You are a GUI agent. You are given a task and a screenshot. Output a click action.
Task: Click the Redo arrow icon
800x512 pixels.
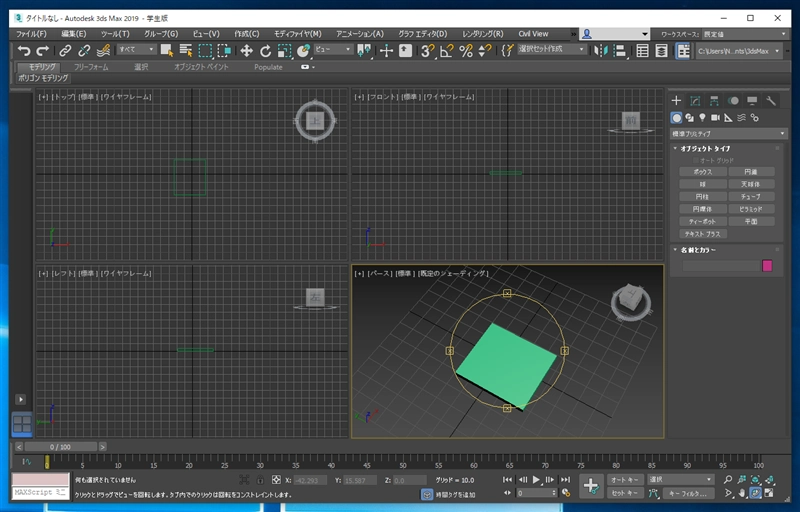click(43, 50)
